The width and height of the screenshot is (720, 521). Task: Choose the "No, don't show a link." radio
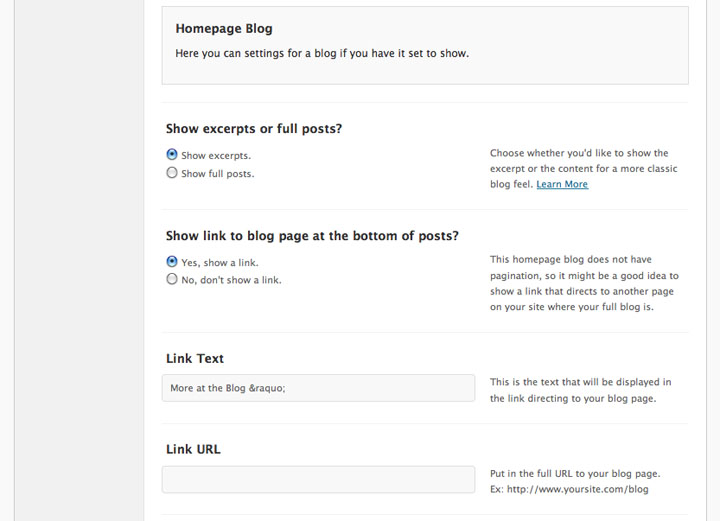(x=172, y=279)
